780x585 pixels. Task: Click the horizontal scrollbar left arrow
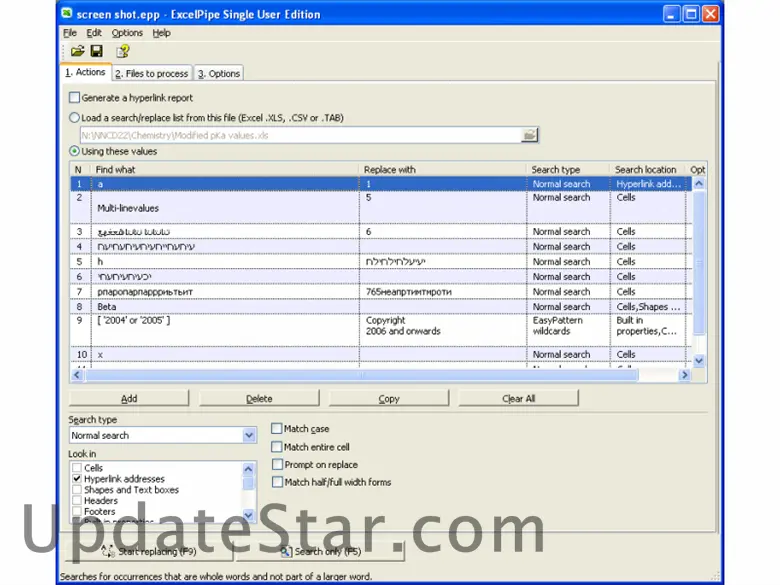pos(77,375)
